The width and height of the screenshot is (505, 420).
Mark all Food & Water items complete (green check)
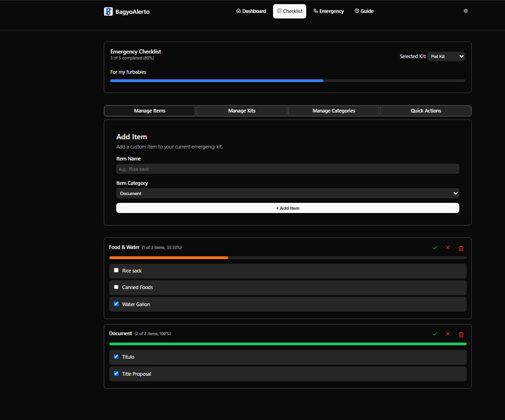(435, 248)
